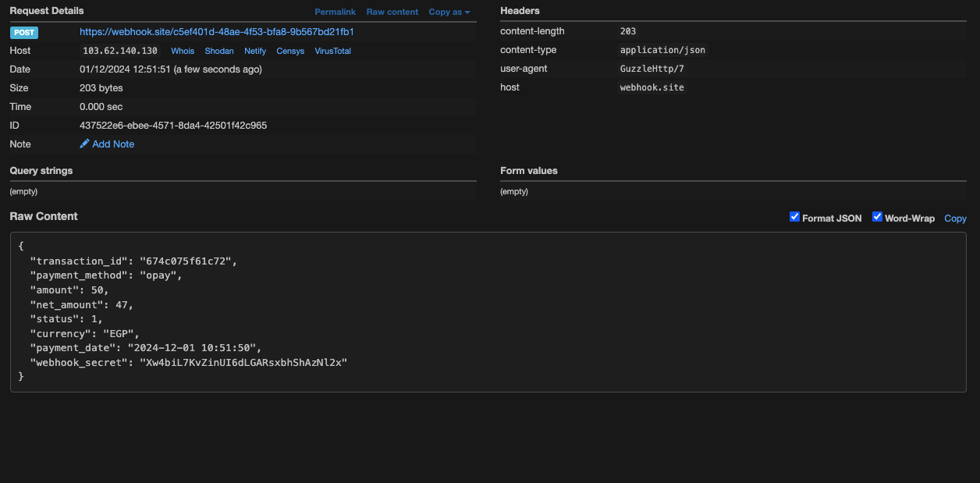
Task: Click the pencil Add Note icon
Action: (84, 144)
